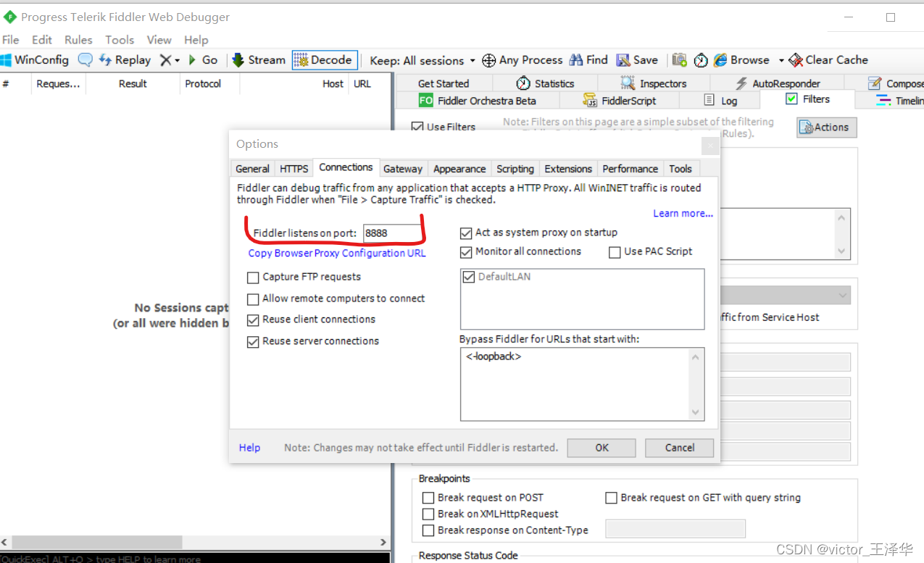Open the Rules menu

point(78,40)
